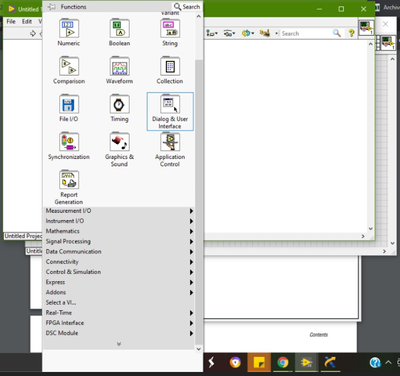400x376 pixels.
Task: Click the toolbar Search input field
Action: tap(306, 33)
